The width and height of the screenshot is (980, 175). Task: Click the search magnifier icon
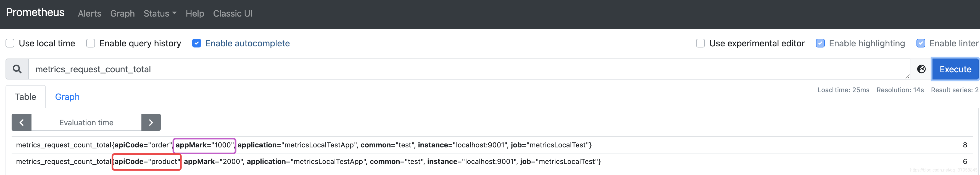click(17, 69)
